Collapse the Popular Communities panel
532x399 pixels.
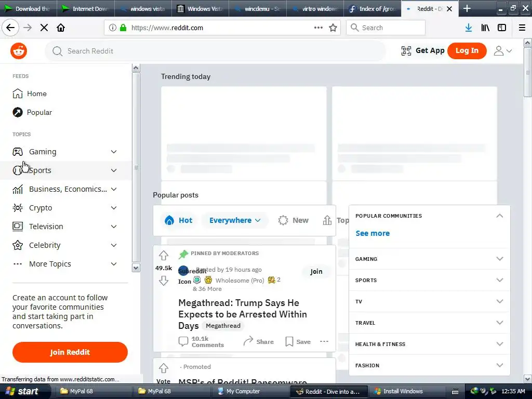pyautogui.click(x=499, y=216)
